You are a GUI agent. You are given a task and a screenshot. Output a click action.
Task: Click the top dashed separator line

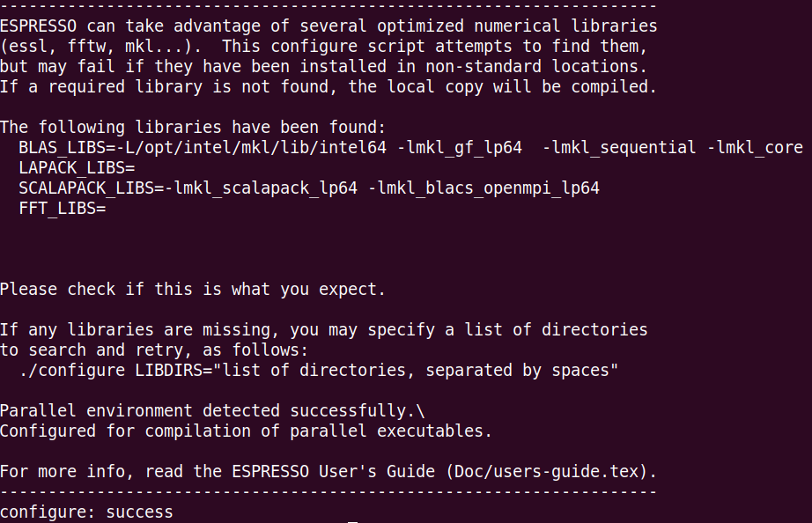328,6
